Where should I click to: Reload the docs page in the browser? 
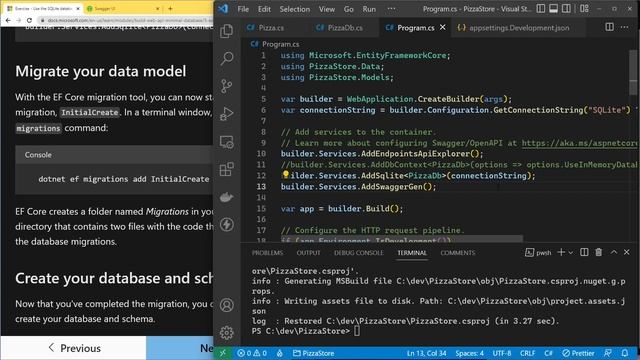point(29,20)
